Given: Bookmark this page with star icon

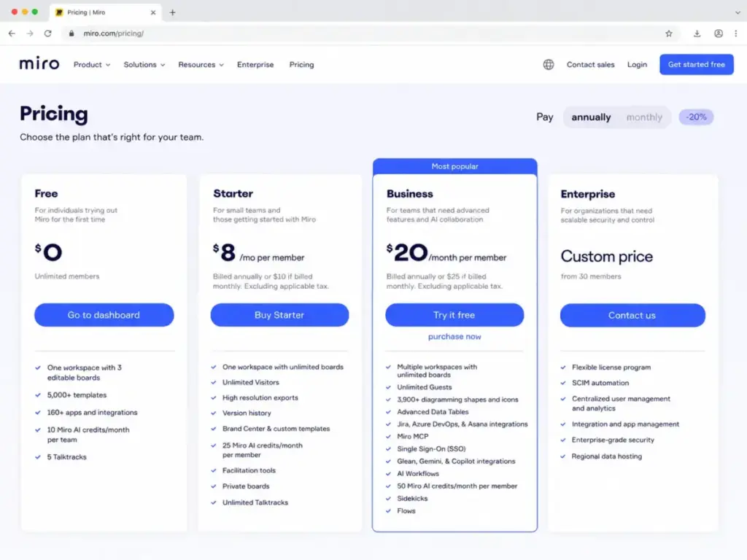Looking at the screenshot, I should (669, 34).
